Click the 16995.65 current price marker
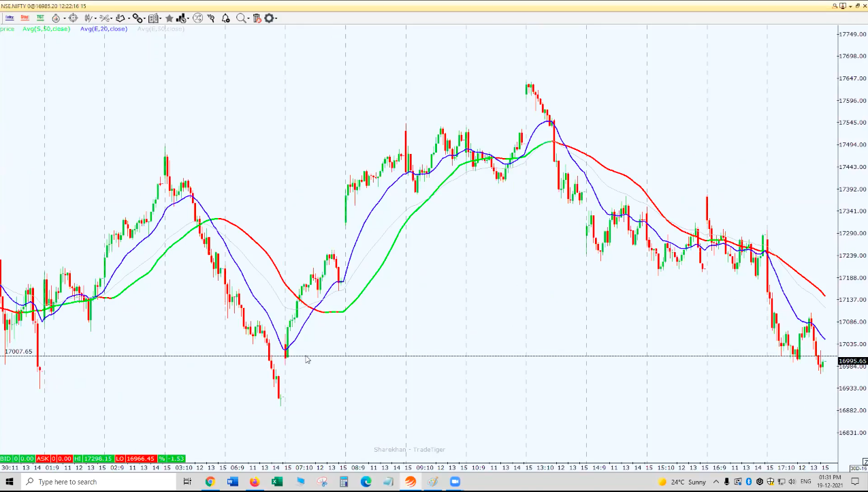The width and height of the screenshot is (868, 492). tap(852, 361)
